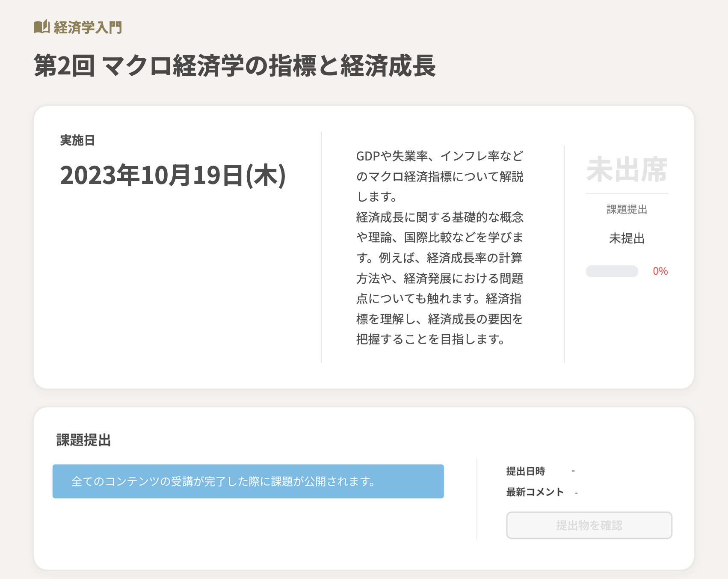The height and width of the screenshot is (579, 728).
Task: Click the dash value beside 提出日時
Action: pyautogui.click(x=573, y=471)
